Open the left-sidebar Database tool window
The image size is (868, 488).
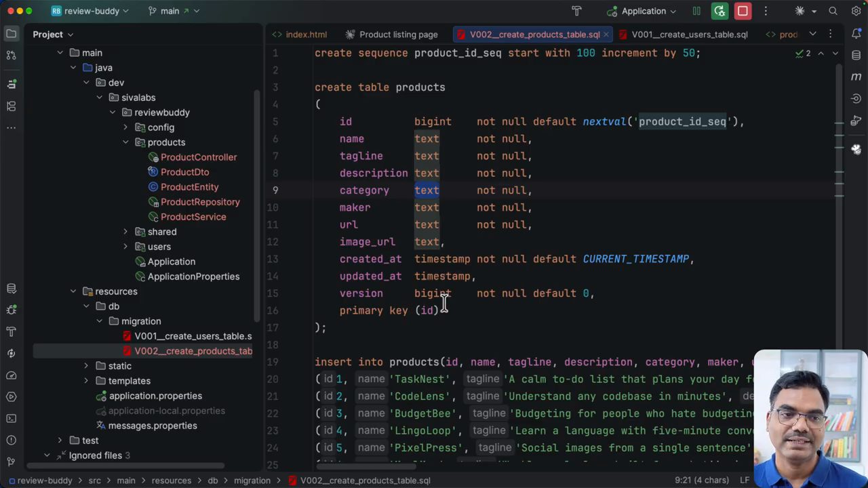[x=11, y=288]
